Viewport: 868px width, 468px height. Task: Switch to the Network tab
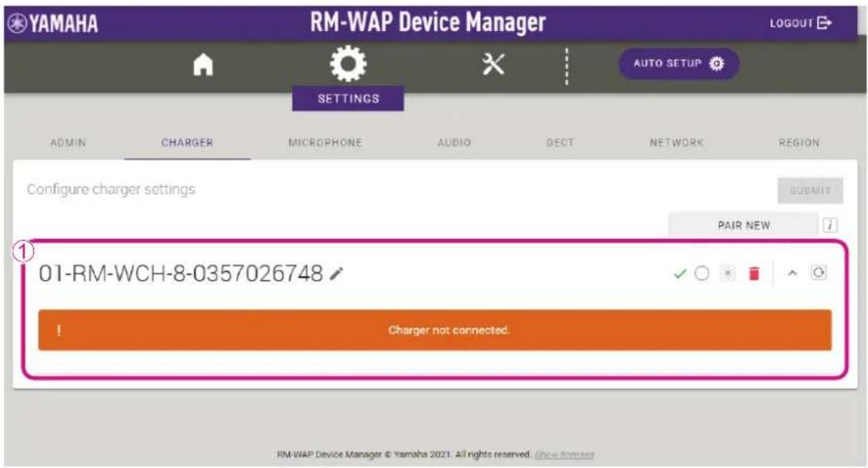676,143
